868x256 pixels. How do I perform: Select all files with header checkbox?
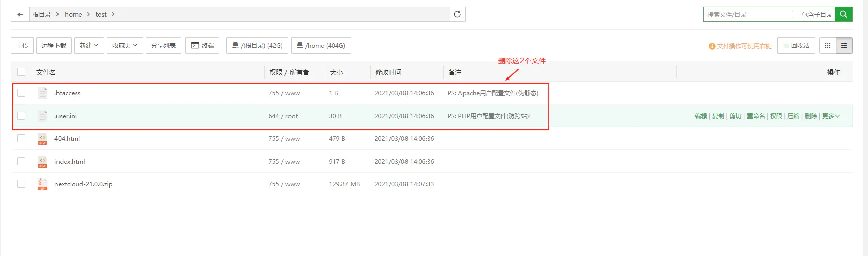(x=21, y=72)
